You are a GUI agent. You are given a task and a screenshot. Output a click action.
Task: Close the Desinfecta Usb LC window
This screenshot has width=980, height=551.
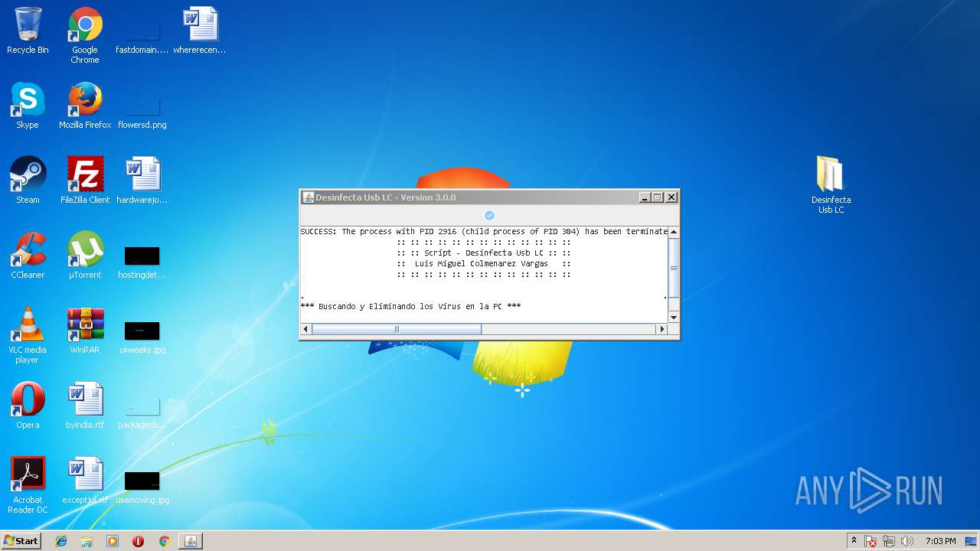pyautogui.click(x=671, y=197)
